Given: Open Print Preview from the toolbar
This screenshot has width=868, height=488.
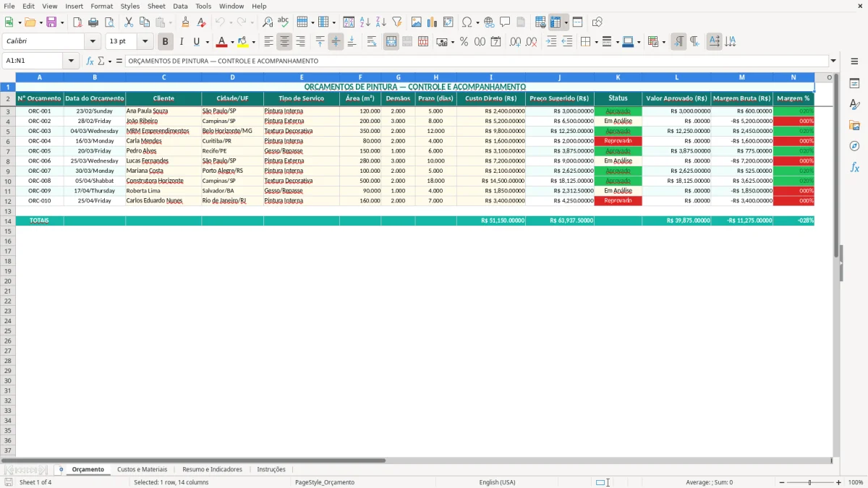Looking at the screenshot, I should [x=109, y=22].
